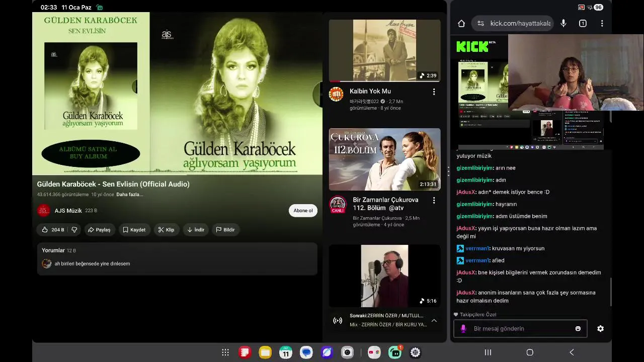Open the Paylaş share option
The image size is (644, 362).
click(99, 230)
